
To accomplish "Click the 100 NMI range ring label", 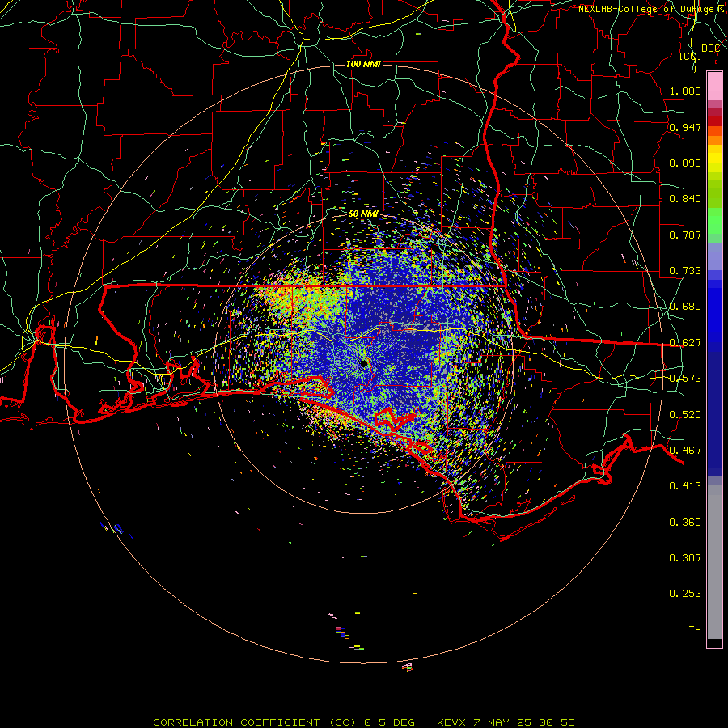I will [x=363, y=64].
